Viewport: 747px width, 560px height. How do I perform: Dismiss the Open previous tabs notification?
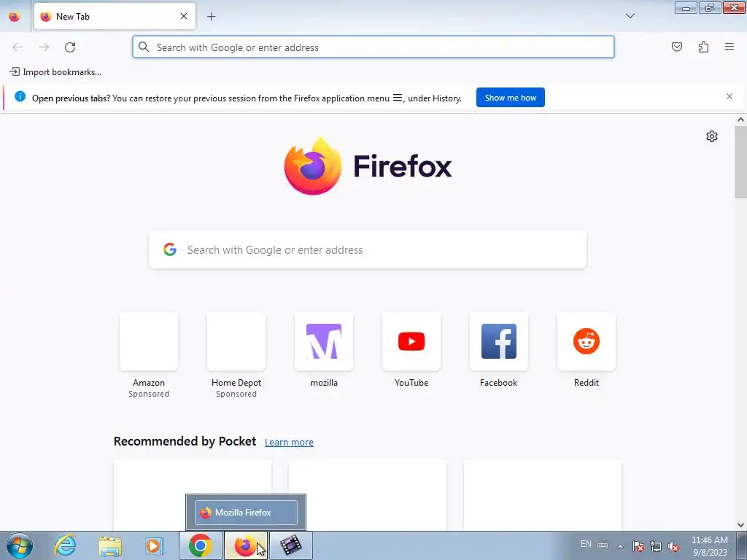729,96
